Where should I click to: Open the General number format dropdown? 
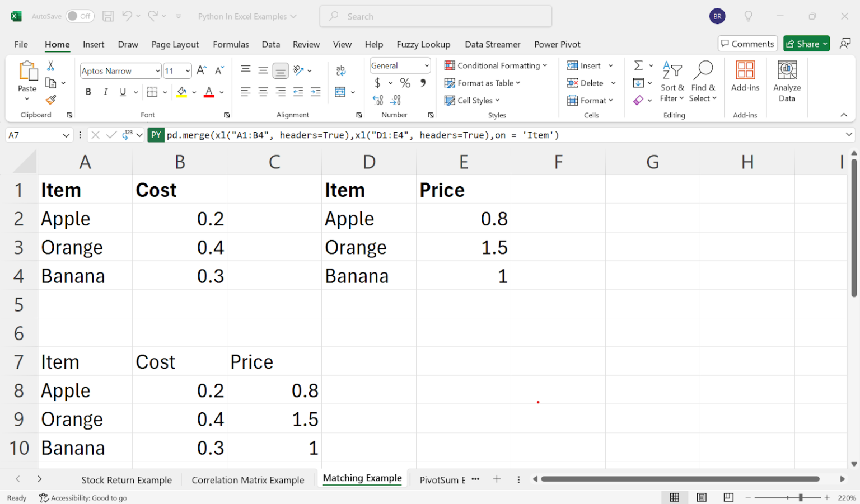[426, 65]
